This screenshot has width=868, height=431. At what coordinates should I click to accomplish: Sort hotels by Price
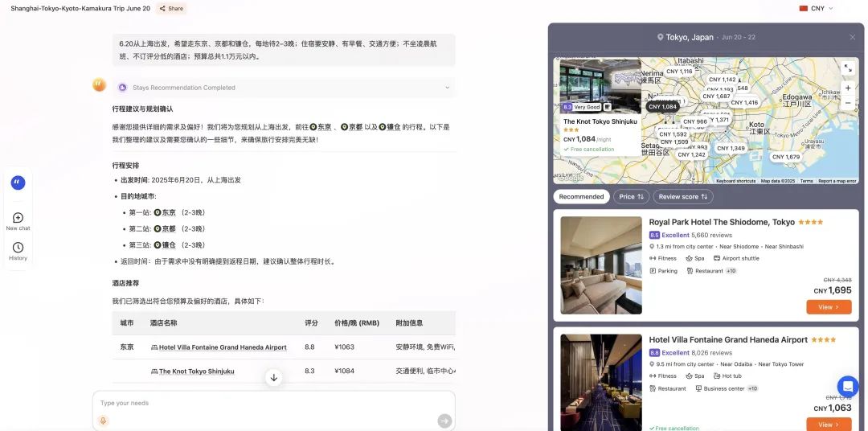tap(631, 197)
